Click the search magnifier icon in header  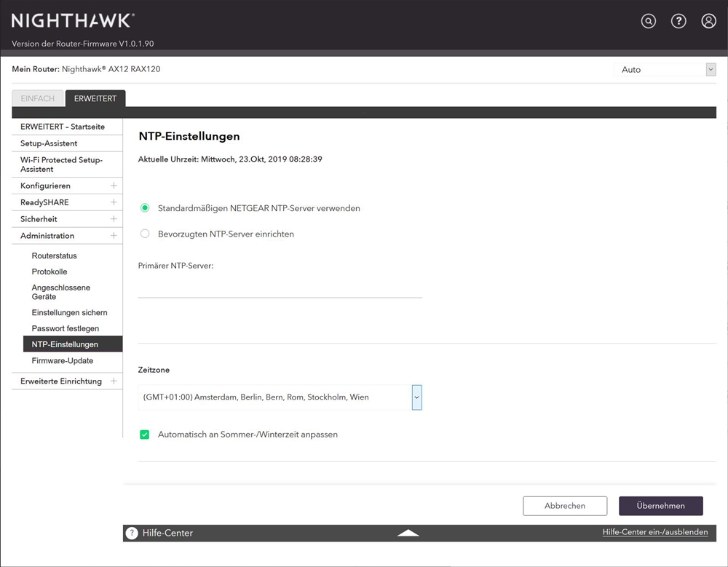click(x=648, y=21)
